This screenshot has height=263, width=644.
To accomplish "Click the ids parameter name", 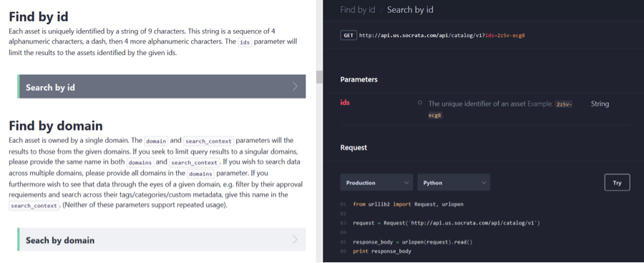I will click(x=345, y=103).
